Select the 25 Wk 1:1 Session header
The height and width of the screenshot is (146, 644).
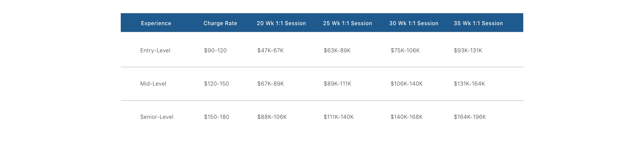[x=347, y=23]
